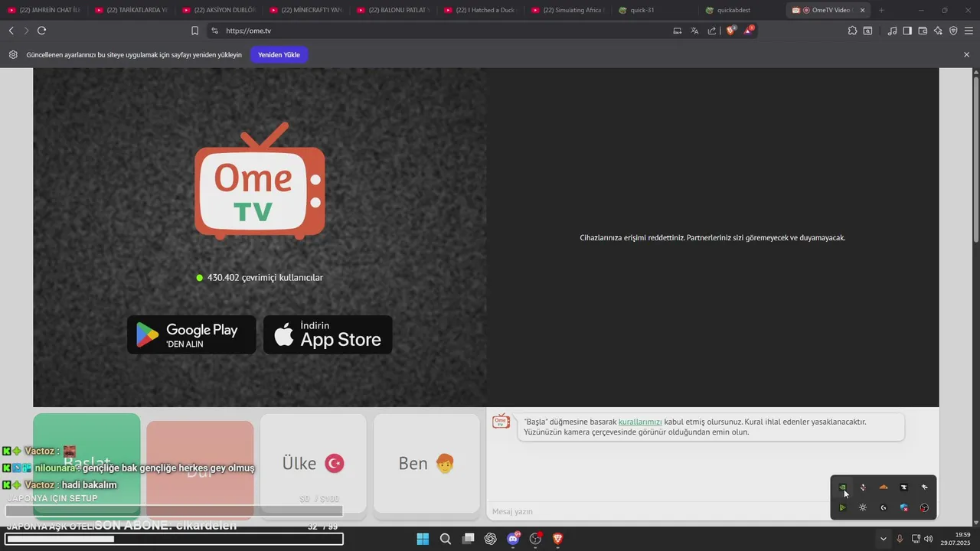Open orange Logitech cap icon in tray
Image resolution: width=980 pixels, height=551 pixels.
coord(884,487)
